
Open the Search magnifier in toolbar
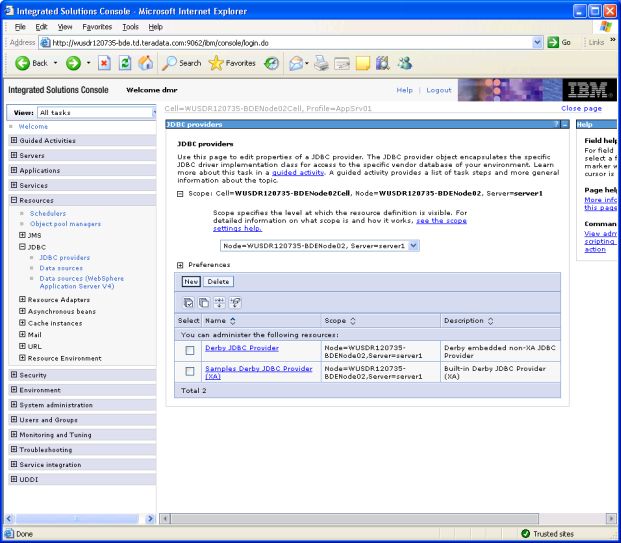(x=170, y=63)
